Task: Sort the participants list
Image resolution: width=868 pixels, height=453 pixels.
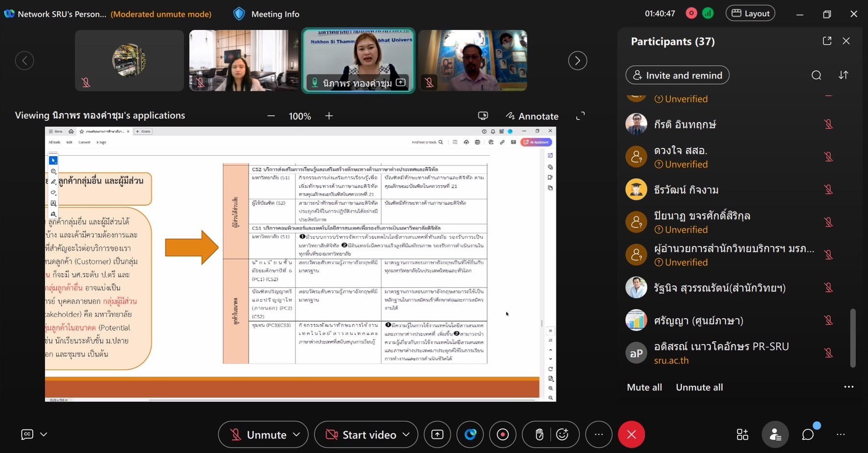Action: coord(843,75)
